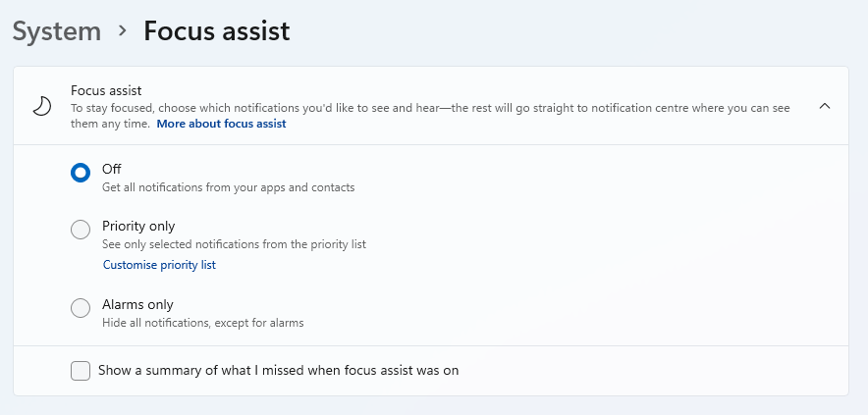Open the More about focus assist link
868x415 pixels.
tap(222, 124)
